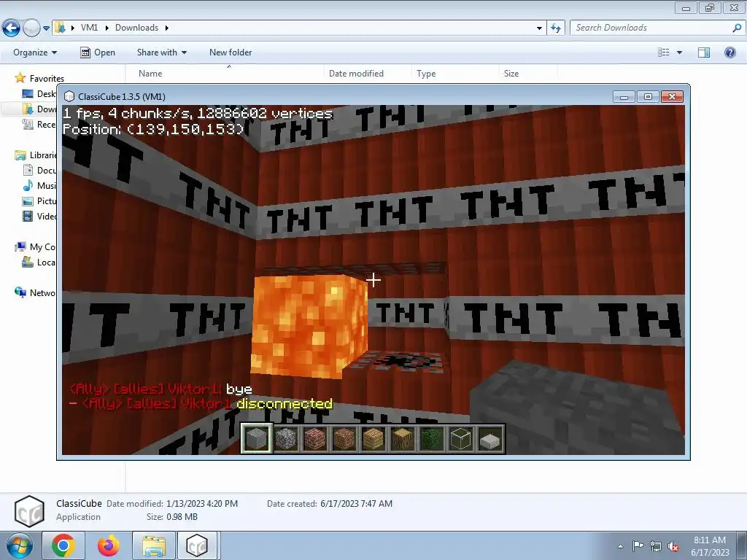Open the taskbar clock showing 8:11 AM

pyautogui.click(x=710, y=546)
